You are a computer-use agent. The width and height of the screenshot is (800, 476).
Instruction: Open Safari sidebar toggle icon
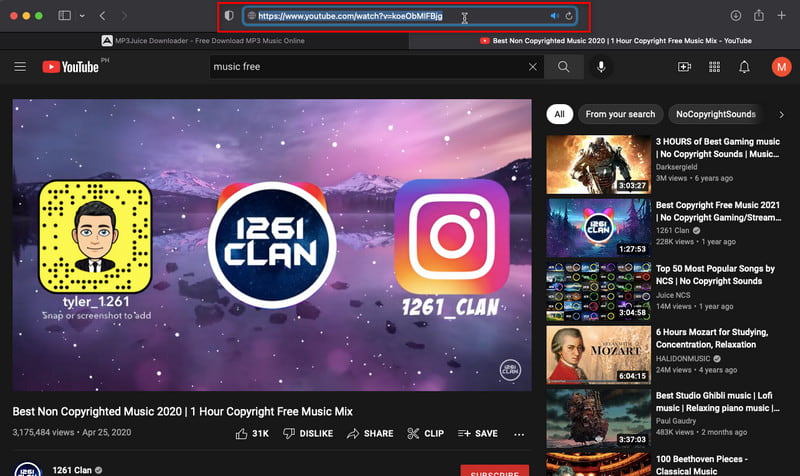pyautogui.click(x=64, y=16)
